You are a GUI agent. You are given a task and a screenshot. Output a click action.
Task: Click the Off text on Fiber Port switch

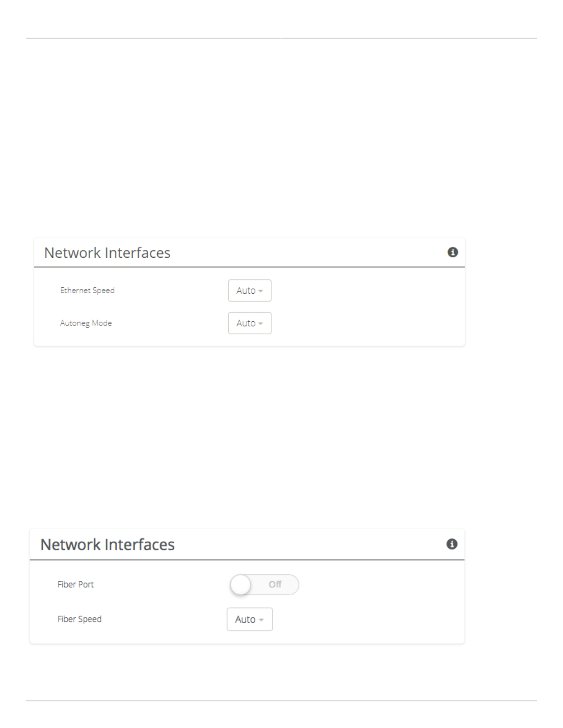coord(275,585)
